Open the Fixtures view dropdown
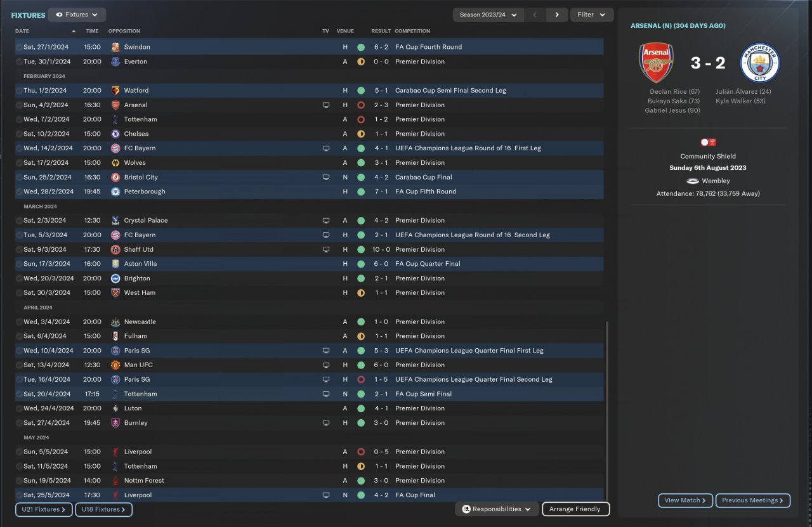The image size is (812, 527). (77, 15)
